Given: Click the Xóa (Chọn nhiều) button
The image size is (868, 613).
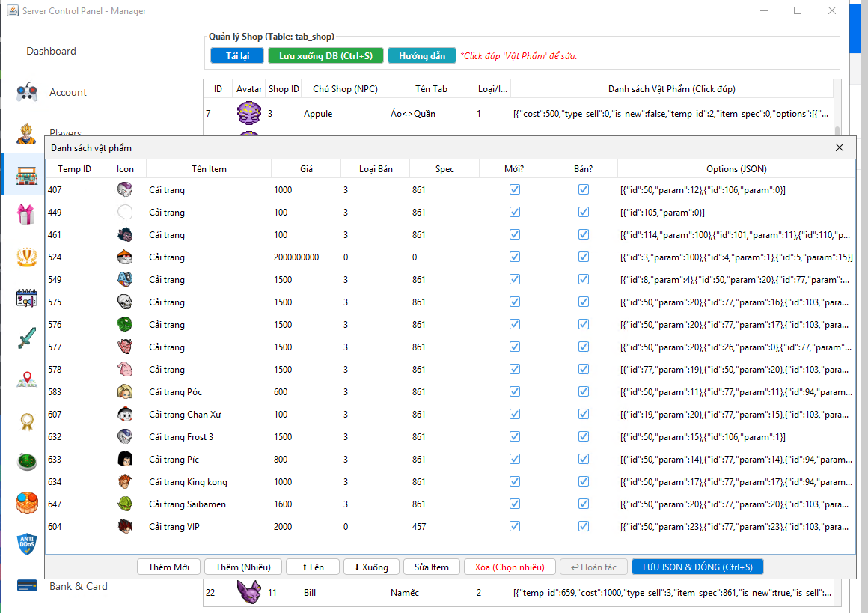Looking at the screenshot, I should click(x=510, y=567).
